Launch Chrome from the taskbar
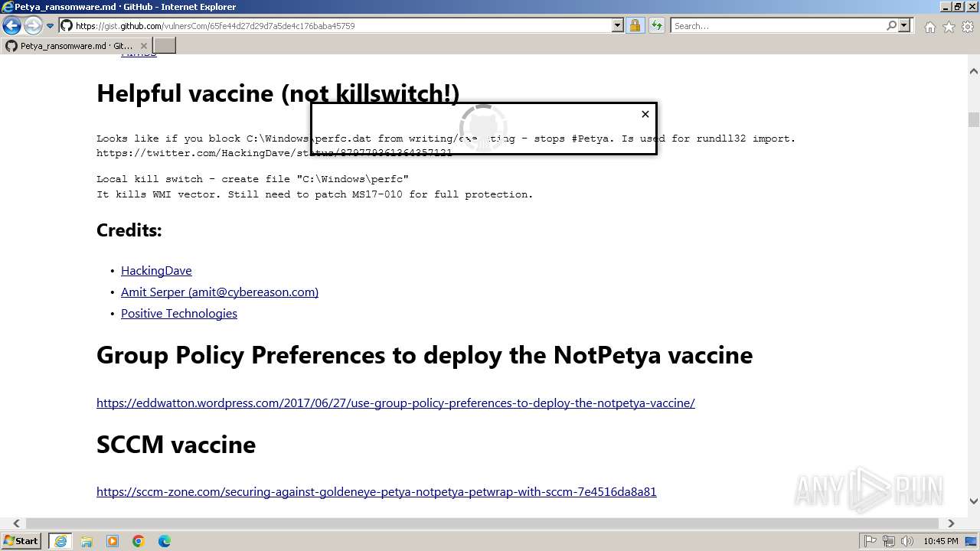 point(139,541)
